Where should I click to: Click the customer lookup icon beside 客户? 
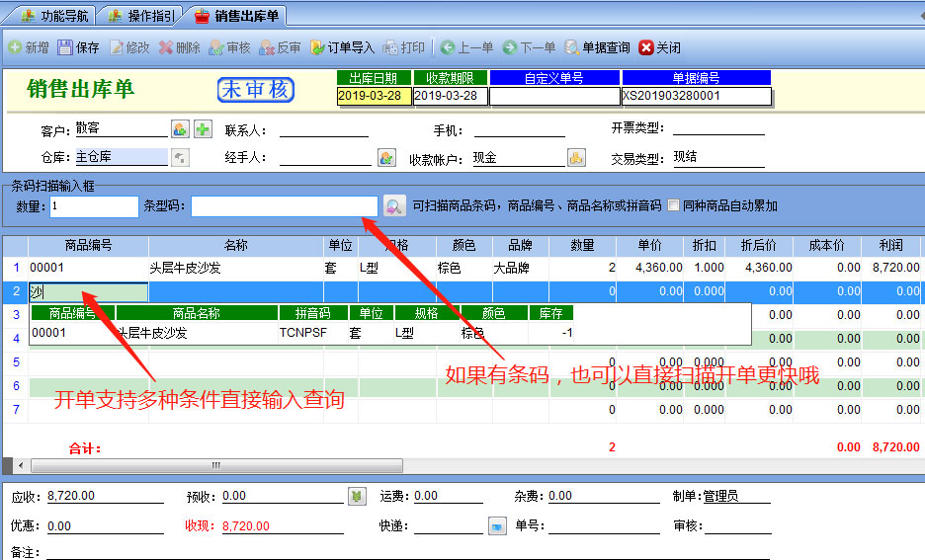pos(180,129)
